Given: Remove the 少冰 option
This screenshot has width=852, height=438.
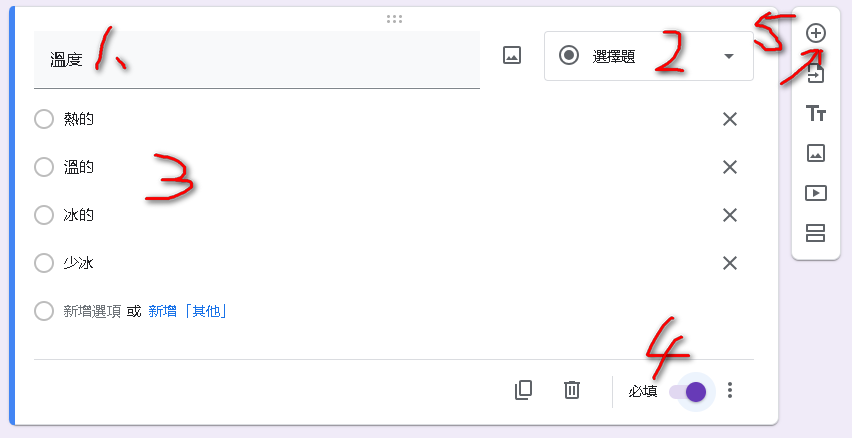Looking at the screenshot, I should click(x=730, y=263).
